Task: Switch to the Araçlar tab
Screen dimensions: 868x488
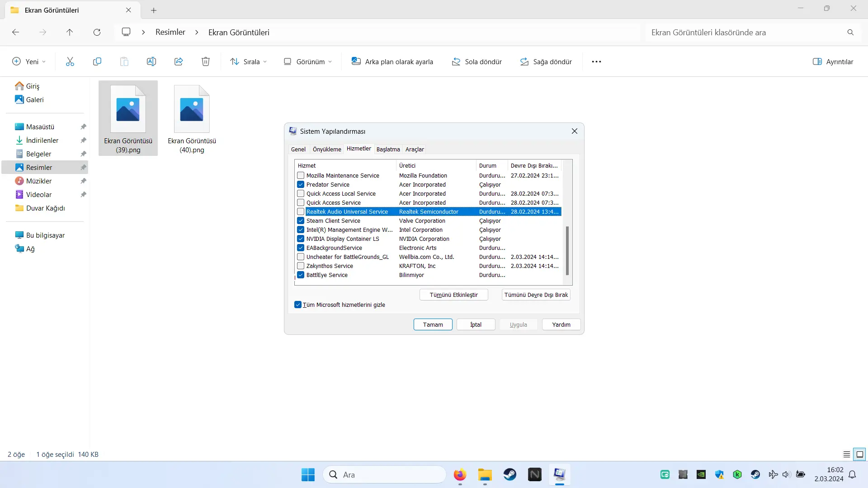Action: click(x=415, y=149)
